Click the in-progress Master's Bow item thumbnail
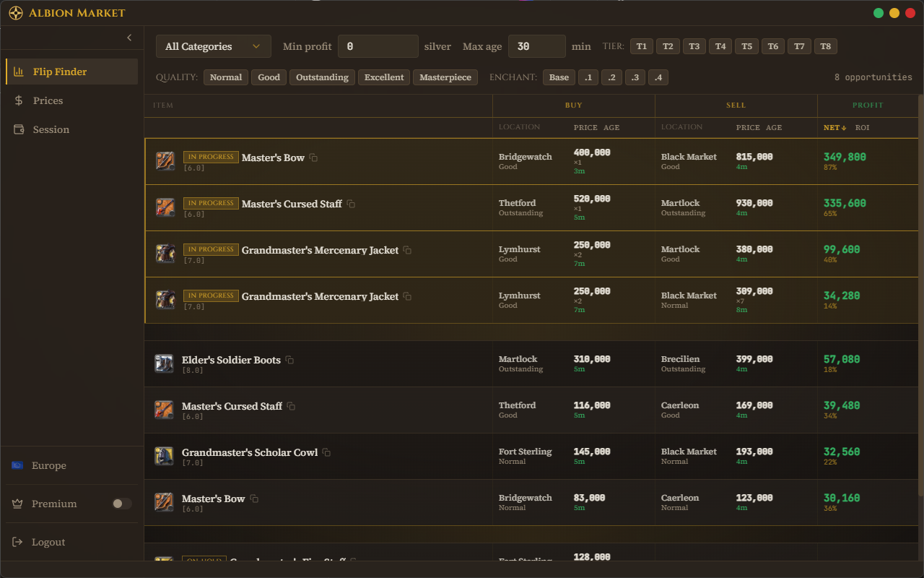924x578 pixels. [x=165, y=161]
